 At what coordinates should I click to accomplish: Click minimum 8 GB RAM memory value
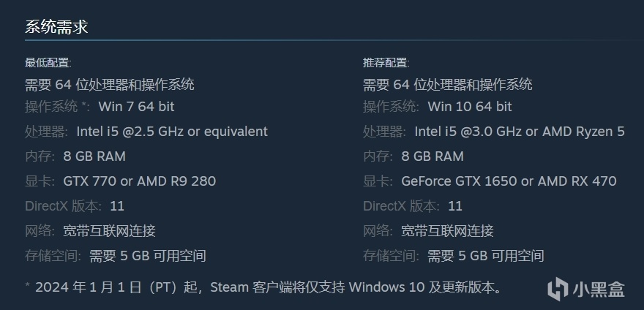tap(94, 156)
